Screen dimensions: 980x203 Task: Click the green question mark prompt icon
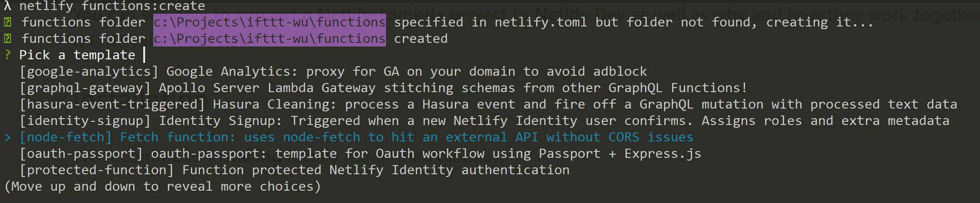(8, 55)
